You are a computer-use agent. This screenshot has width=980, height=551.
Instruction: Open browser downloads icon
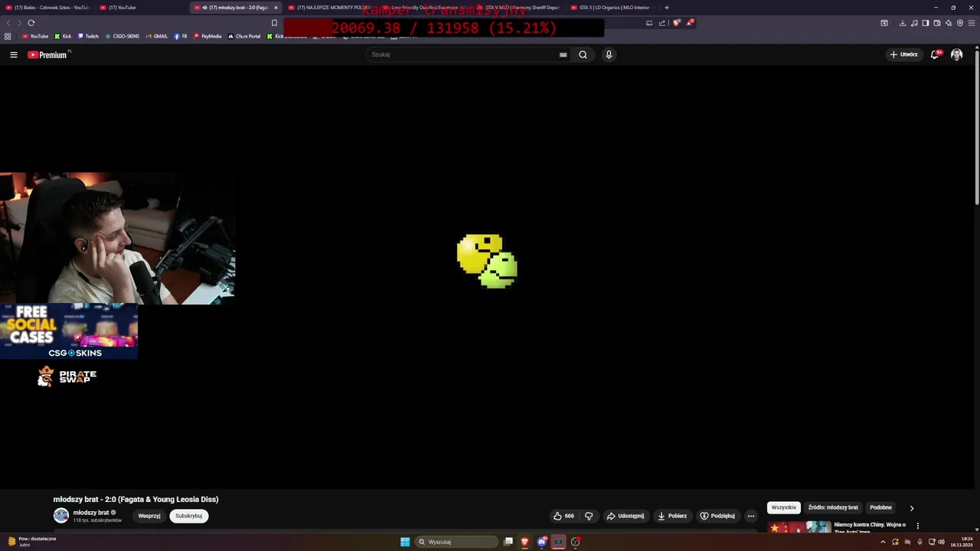coord(903,23)
